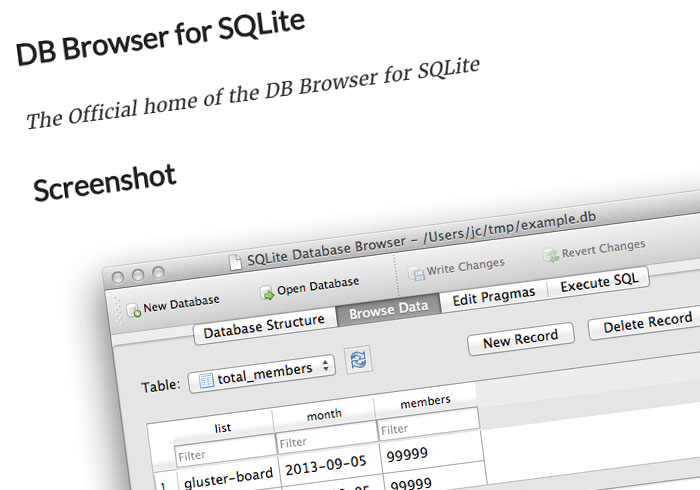
Task: Refresh table data with the refresh icon
Action: point(358,360)
